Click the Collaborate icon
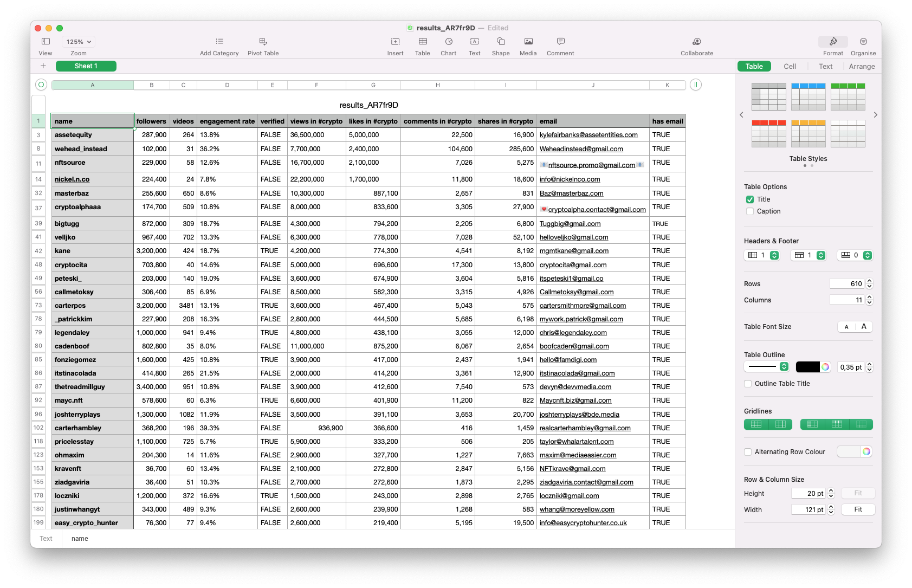Image resolution: width=912 pixels, height=588 pixels. [697, 42]
